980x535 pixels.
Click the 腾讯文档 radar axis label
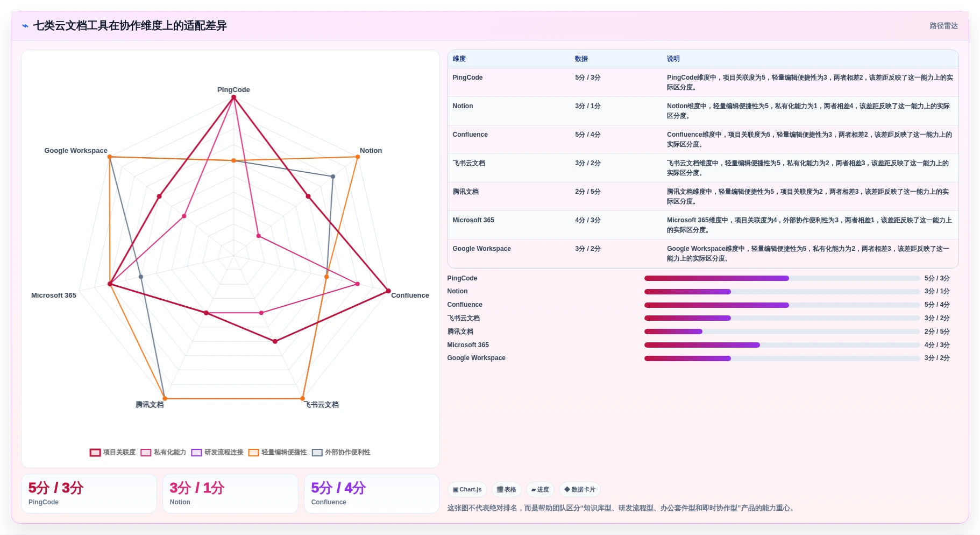click(x=150, y=405)
